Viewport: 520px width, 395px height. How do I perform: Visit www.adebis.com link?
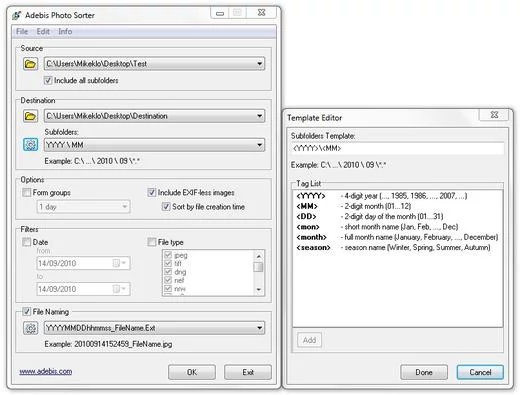(46, 371)
